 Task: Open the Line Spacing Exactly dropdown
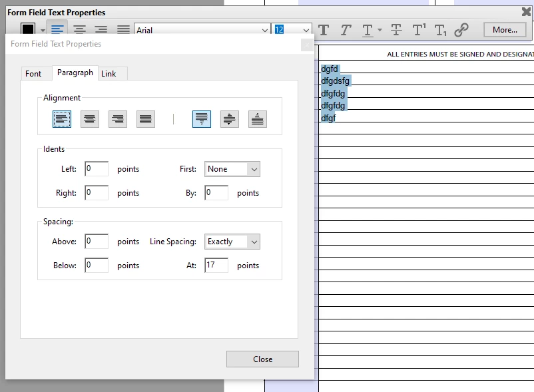click(232, 242)
